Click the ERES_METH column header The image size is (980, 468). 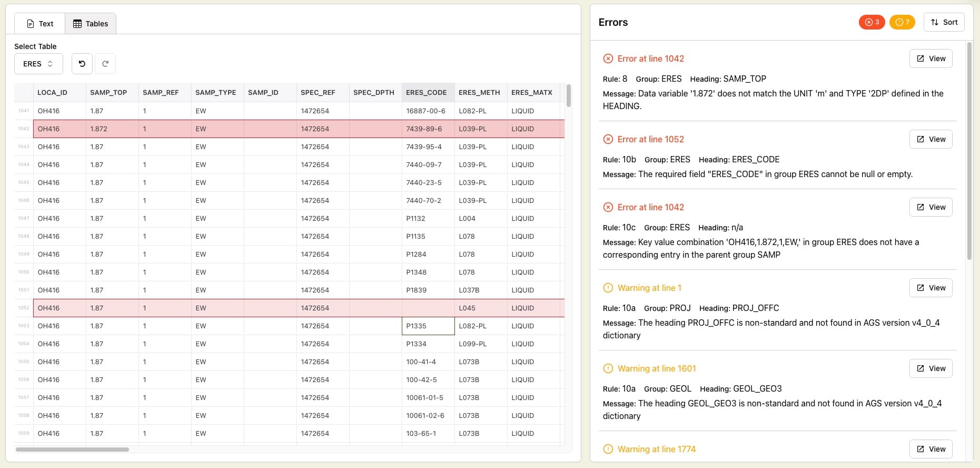coord(481,92)
